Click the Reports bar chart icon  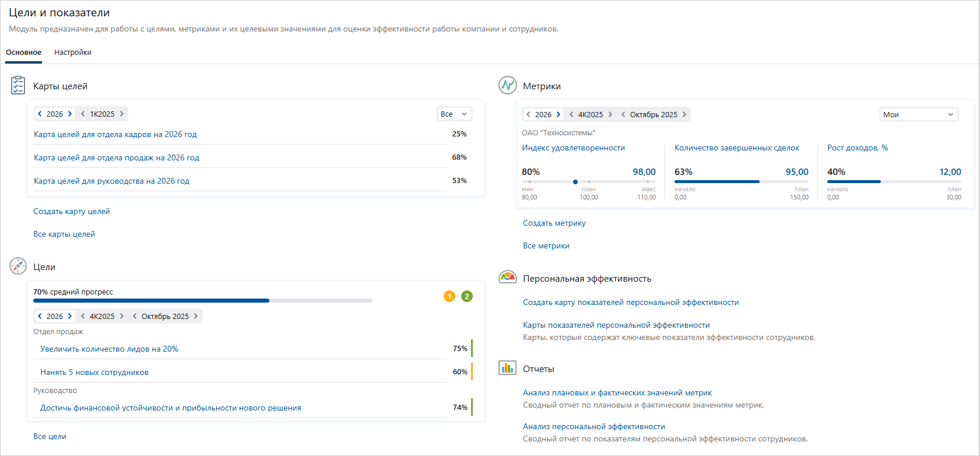point(508,368)
